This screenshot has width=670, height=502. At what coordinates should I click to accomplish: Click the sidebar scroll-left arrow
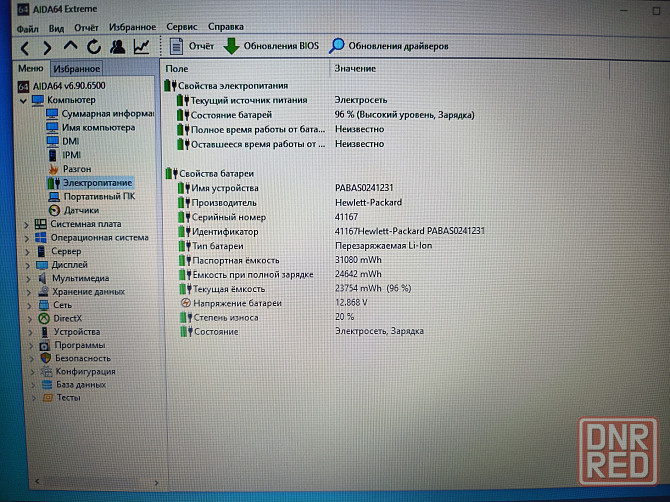37,481
